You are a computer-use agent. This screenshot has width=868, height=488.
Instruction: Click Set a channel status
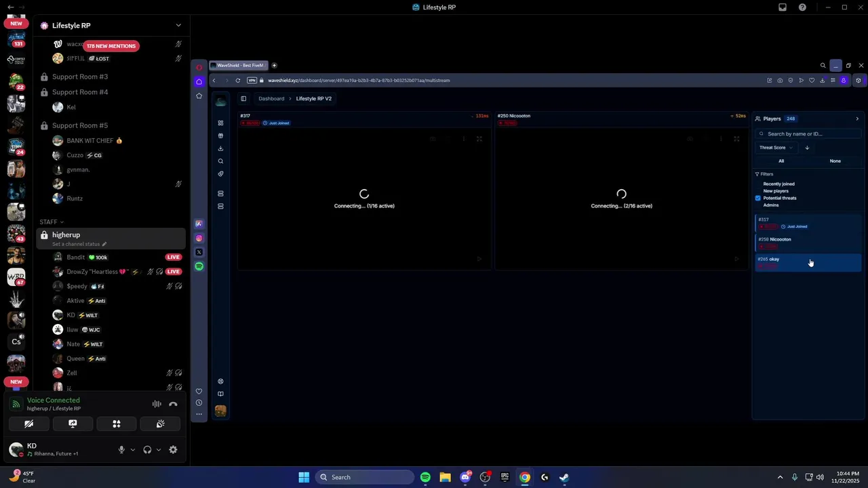[x=79, y=244]
